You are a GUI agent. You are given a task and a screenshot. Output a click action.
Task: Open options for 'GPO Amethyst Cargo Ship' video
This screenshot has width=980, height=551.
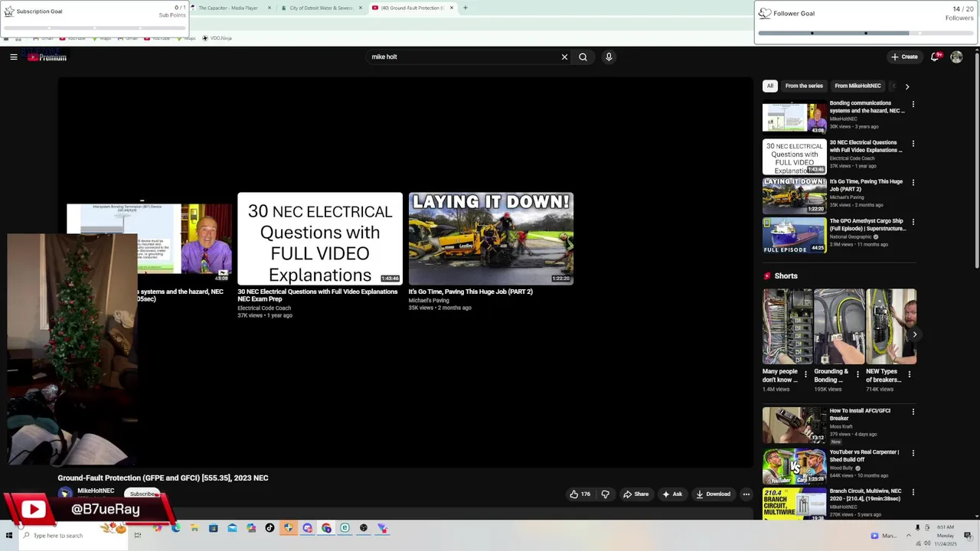coord(913,223)
